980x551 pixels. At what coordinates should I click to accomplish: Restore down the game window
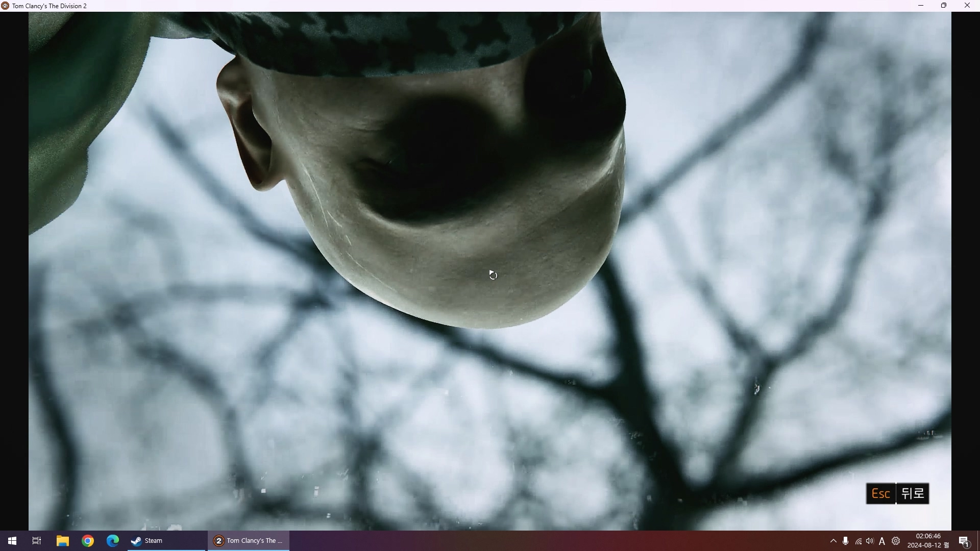coord(944,6)
